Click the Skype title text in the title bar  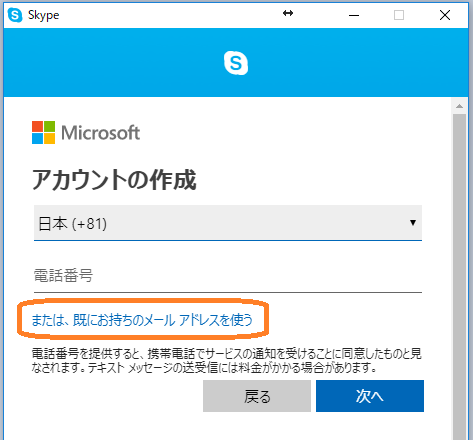point(43,15)
